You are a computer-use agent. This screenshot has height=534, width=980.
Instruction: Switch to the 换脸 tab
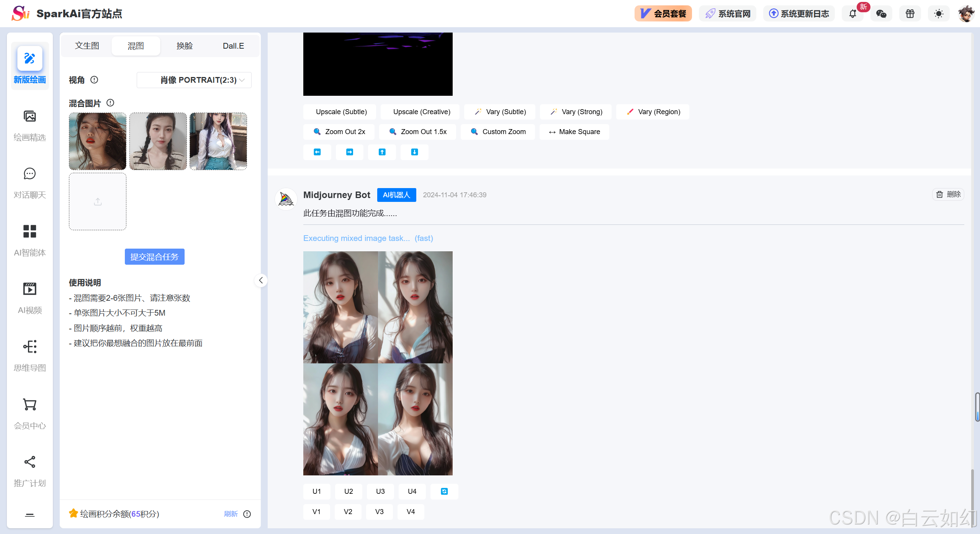click(x=185, y=46)
